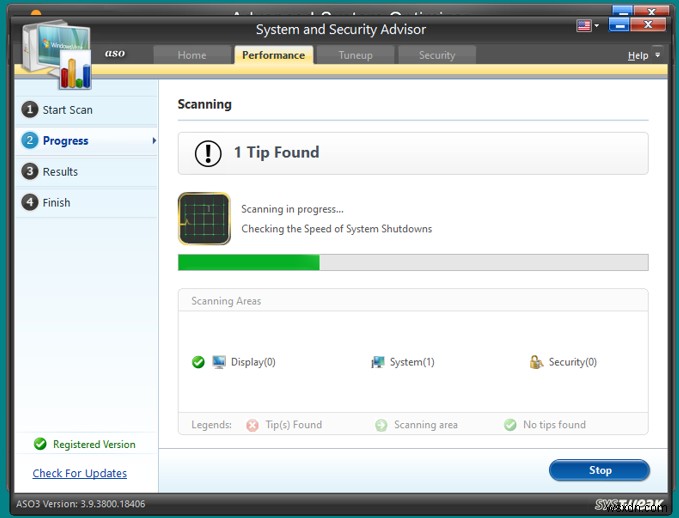Image resolution: width=679 pixels, height=518 pixels.
Task: Click the Systweak logo in status bar
Action: (630, 505)
